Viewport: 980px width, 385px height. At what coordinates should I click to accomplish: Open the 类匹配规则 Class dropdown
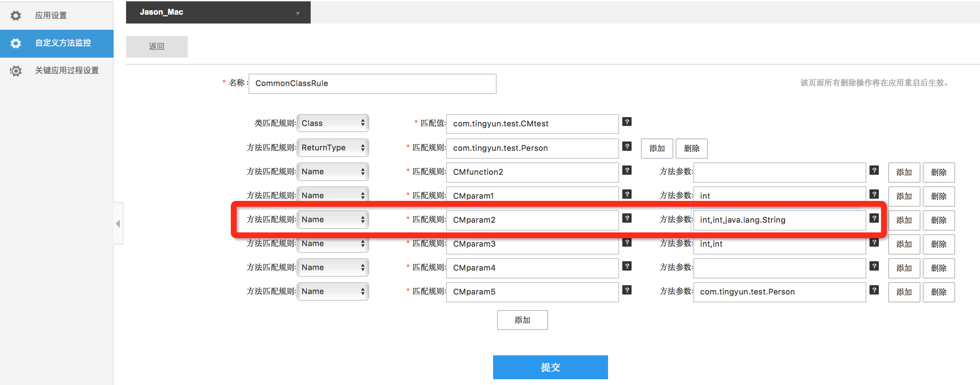coord(333,123)
